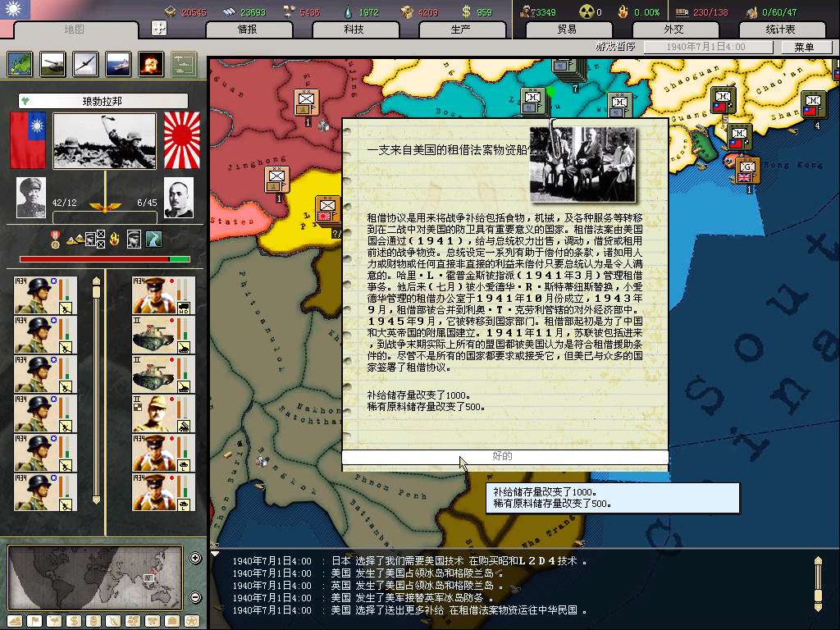The image size is (840, 630).
Task: Select the last Chinese infantry unit card
Action: [46, 492]
